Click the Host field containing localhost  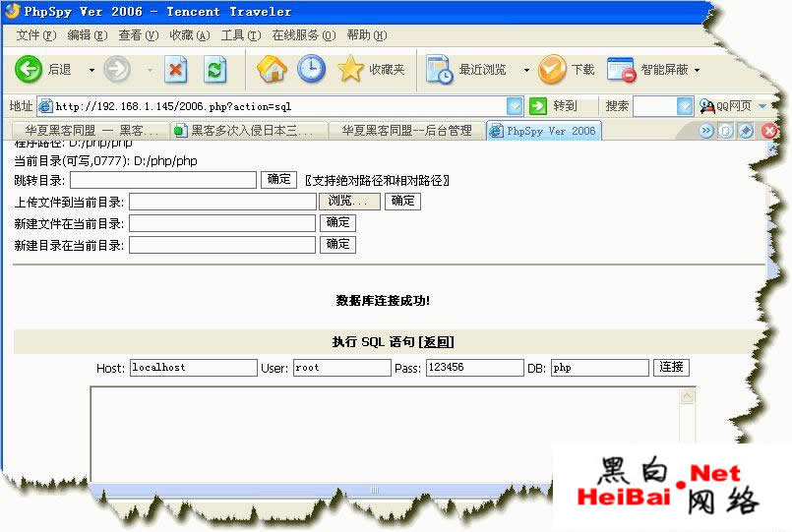[x=194, y=368]
